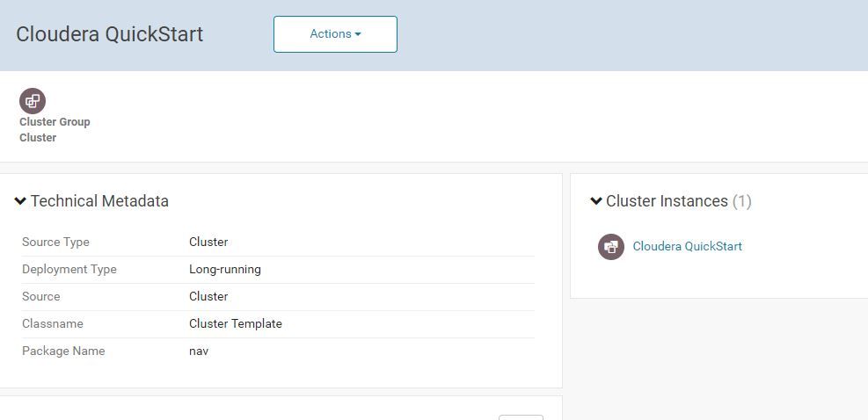868x420 pixels.
Task: Collapse the Cluster Instances section chevron
Action: (x=595, y=201)
